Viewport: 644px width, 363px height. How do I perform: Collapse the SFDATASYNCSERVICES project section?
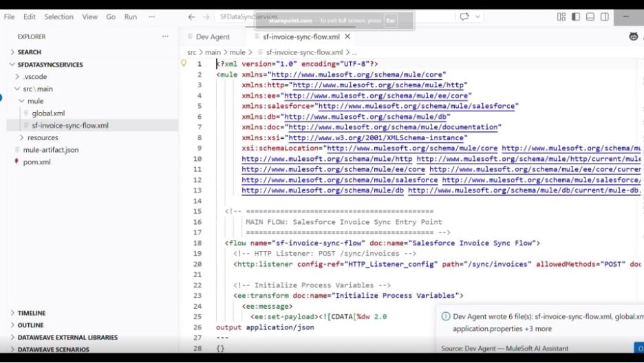point(50,65)
